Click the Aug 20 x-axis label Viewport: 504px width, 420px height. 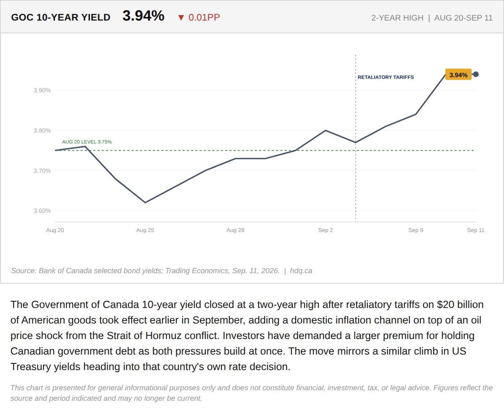(55, 230)
